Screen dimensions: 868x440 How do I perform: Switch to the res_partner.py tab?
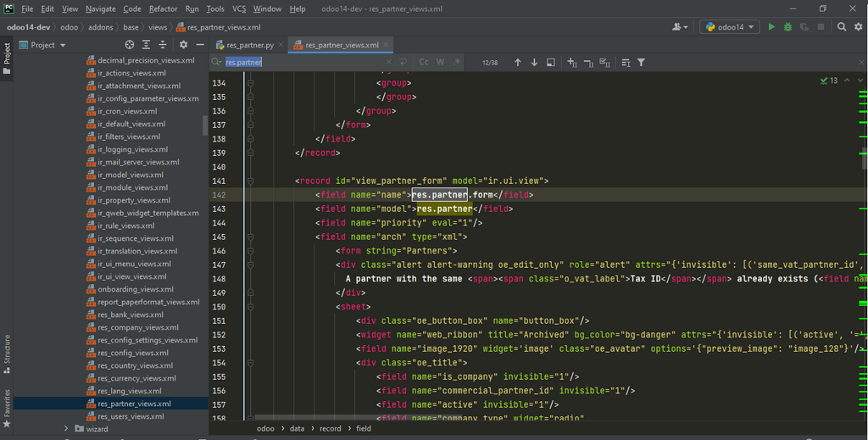click(x=250, y=45)
